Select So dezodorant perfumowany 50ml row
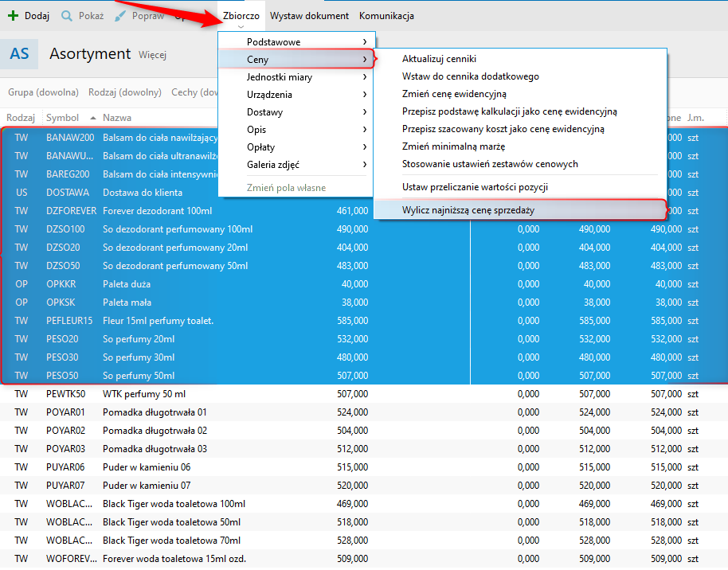 coord(364,266)
